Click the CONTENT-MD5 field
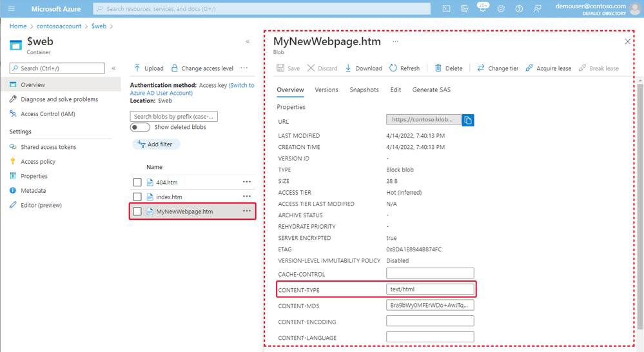 430,305
